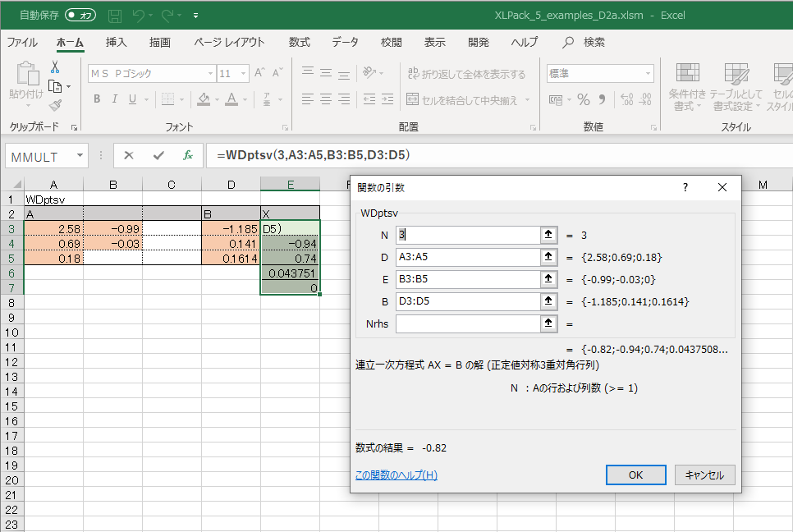
Task: Expand the font name dropdown
Action: pos(210,74)
